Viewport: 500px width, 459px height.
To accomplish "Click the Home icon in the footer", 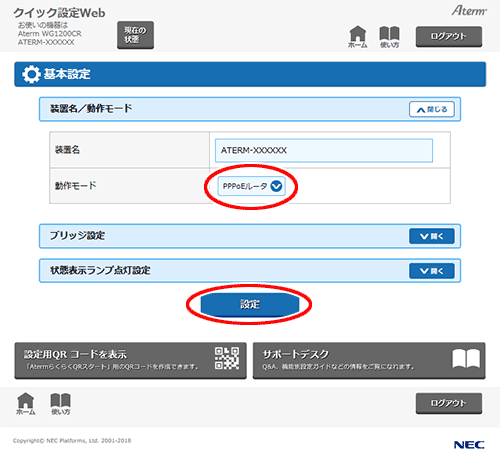I will coord(26,403).
